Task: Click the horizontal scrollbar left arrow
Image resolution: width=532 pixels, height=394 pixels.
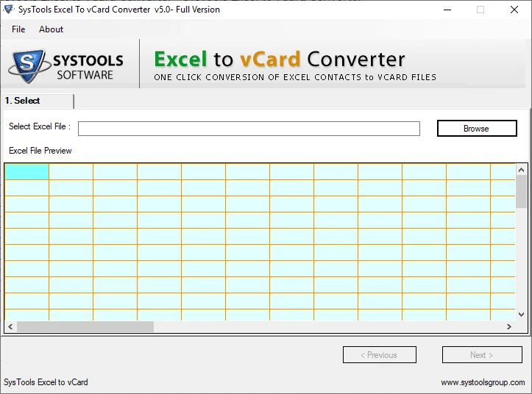Action: pyautogui.click(x=10, y=326)
